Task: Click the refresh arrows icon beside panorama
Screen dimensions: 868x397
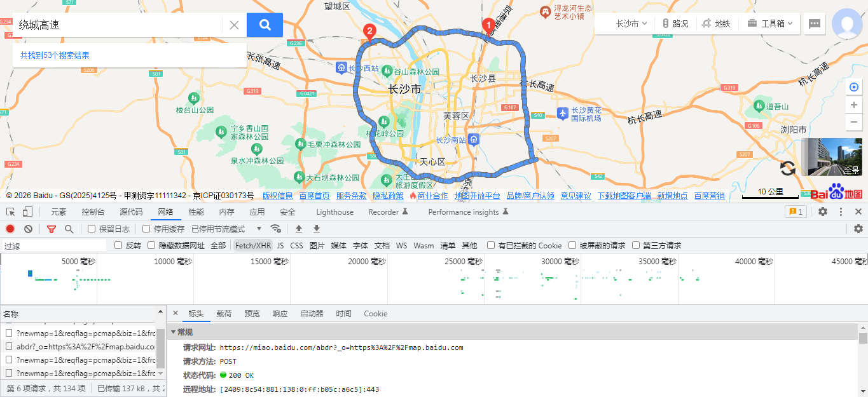Action: point(788,168)
